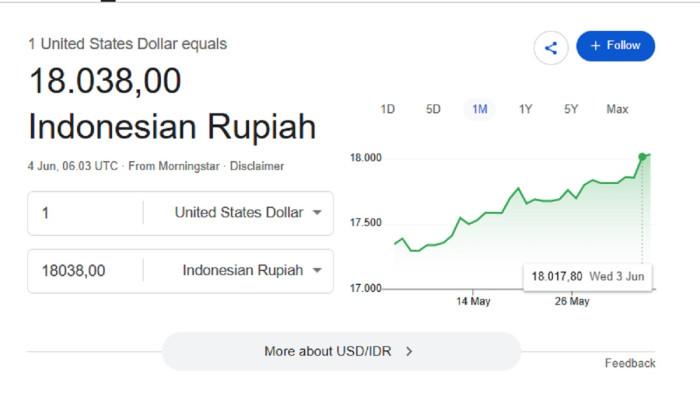Open More about USD/IDR

(x=342, y=351)
